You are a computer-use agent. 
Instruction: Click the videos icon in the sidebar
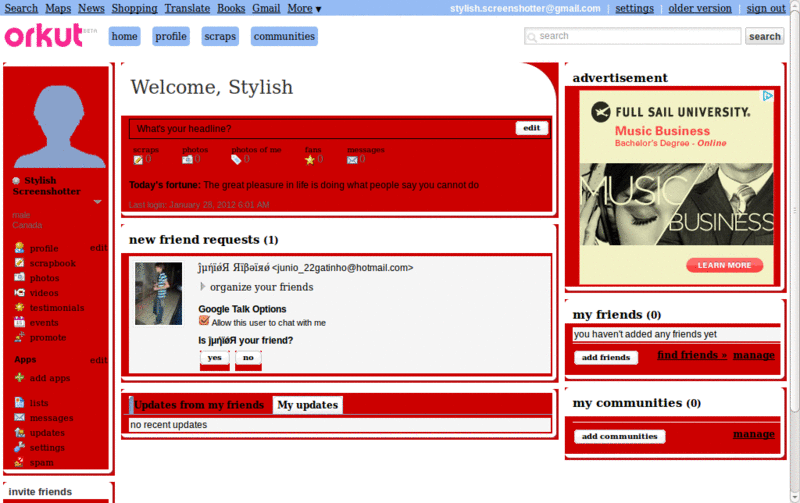point(19,292)
